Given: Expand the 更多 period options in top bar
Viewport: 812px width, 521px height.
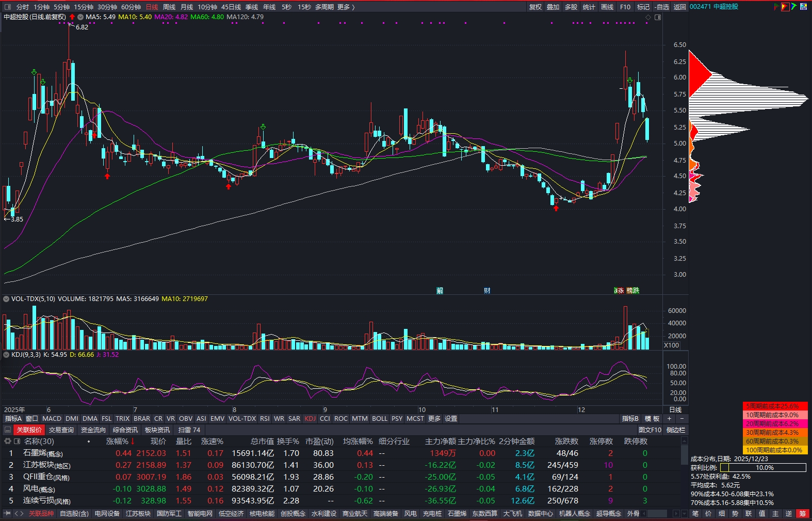Looking at the screenshot, I should click(346, 7).
